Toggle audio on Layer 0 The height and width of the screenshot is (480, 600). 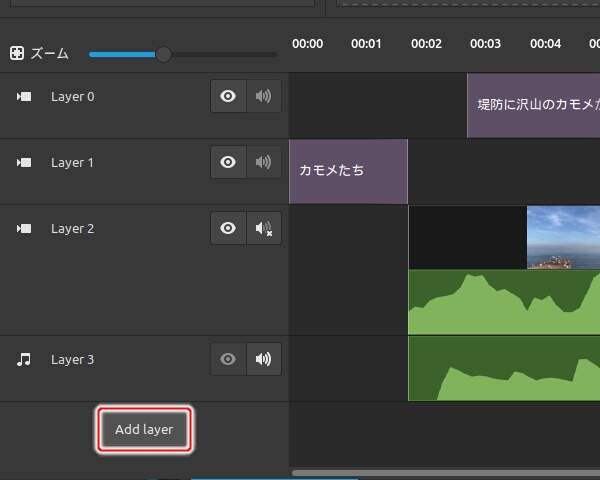[x=263, y=97]
